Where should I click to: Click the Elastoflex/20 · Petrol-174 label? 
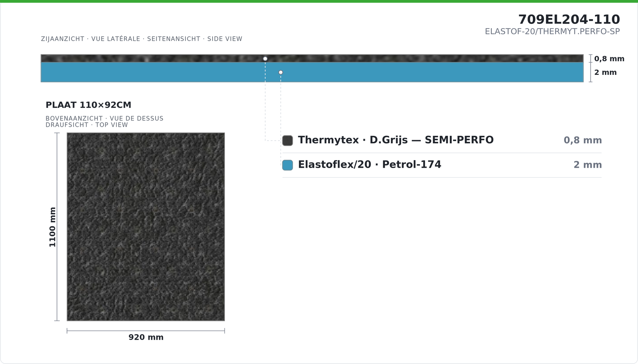(370, 164)
